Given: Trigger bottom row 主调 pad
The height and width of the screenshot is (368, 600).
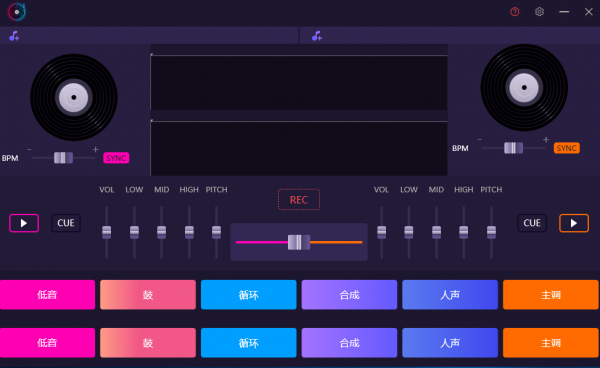Looking at the screenshot, I should pyautogui.click(x=551, y=343).
